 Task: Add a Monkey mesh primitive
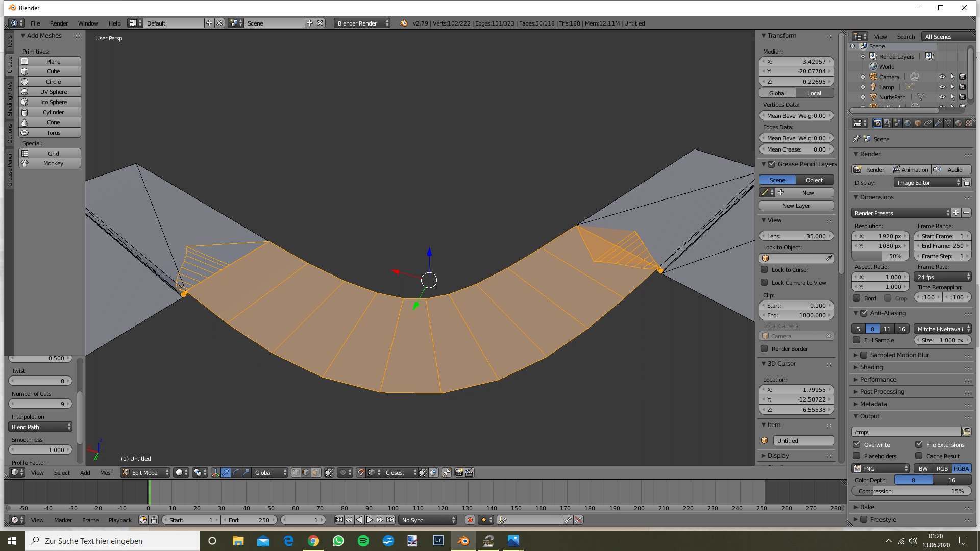50,163
